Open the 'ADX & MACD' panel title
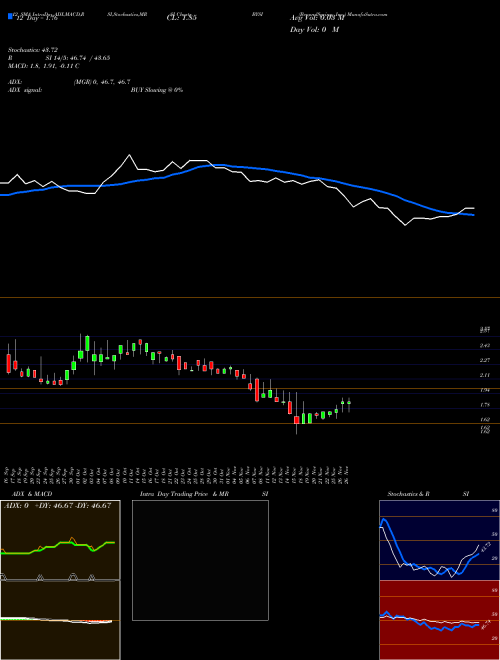 click(x=32, y=494)
